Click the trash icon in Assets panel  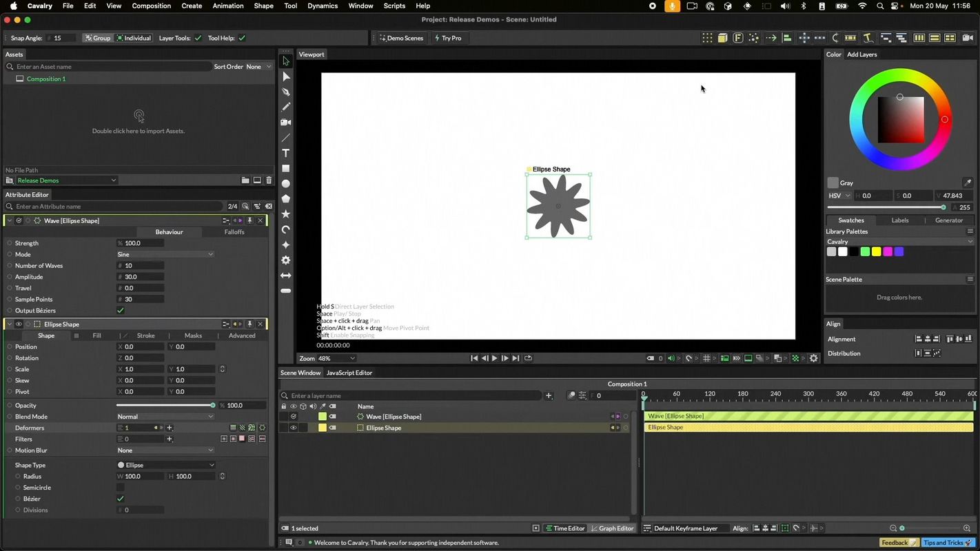(x=269, y=180)
